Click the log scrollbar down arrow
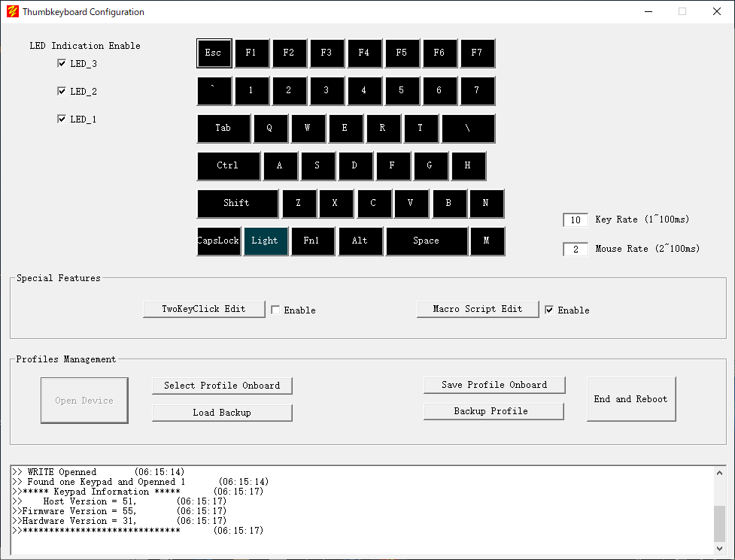This screenshot has width=735, height=560. (x=719, y=548)
